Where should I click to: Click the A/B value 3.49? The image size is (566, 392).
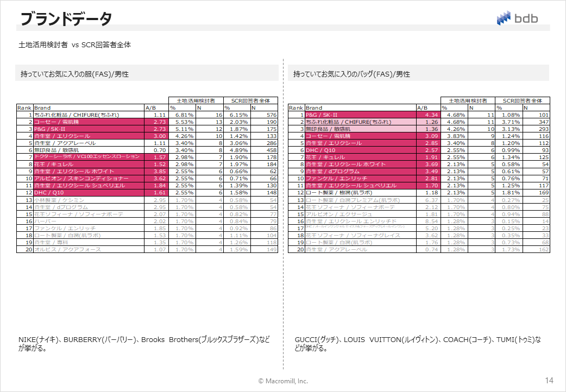[x=429, y=172]
